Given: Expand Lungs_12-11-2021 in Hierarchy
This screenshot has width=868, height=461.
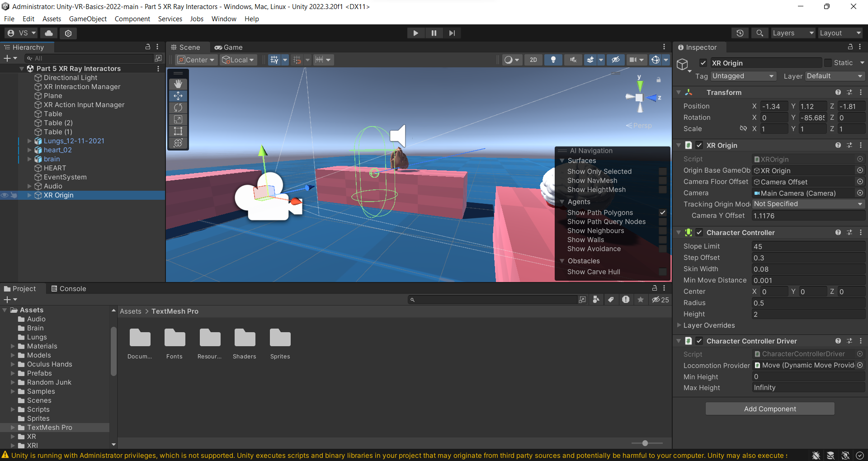Looking at the screenshot, I should pyautogui.click(x=29, y=141).
